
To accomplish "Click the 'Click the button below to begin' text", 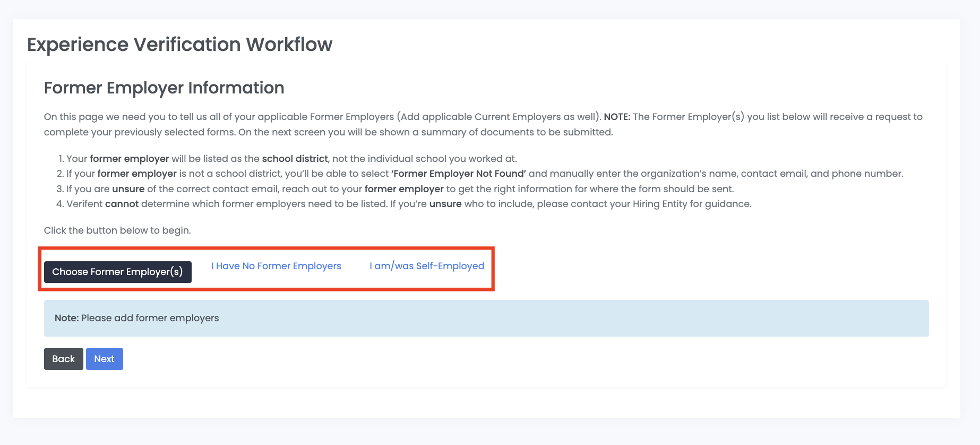I will coord(117,230).
